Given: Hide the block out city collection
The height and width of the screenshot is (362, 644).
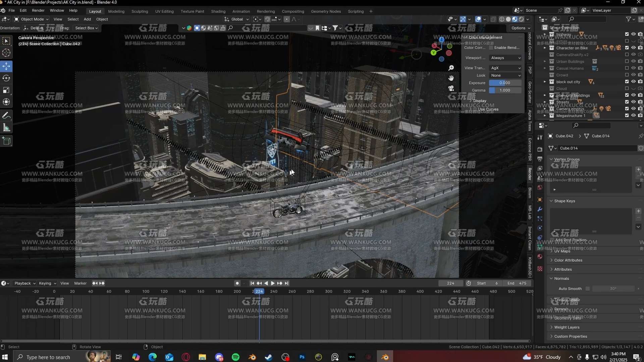Looking at the screenshot, I should point(633,82).
